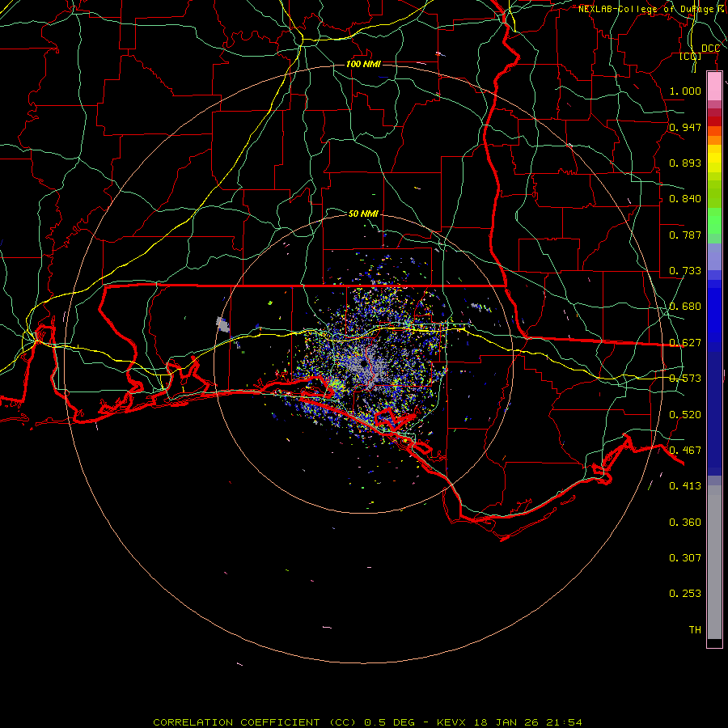Click the 0.573 legend value
The image size is (728, 728).
[685, 379]
